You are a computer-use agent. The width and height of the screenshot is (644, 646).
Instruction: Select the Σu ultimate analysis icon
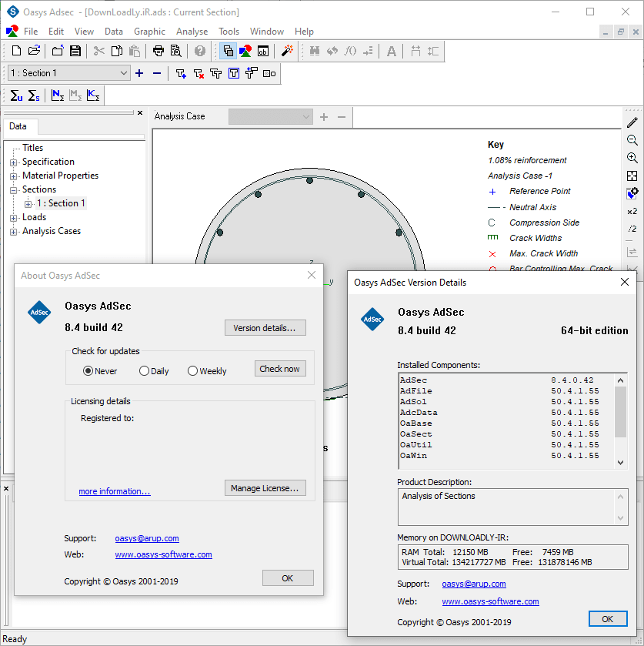(15, 95)
